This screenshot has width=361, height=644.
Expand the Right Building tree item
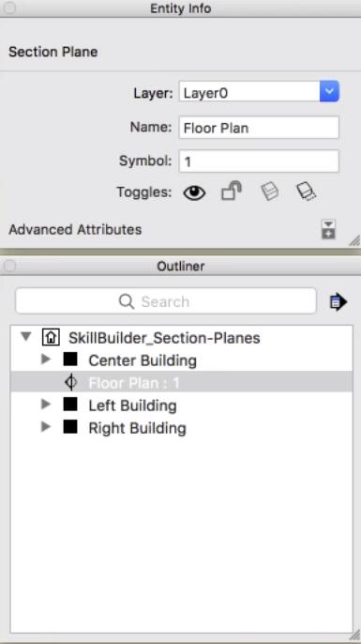coord(46,427)
